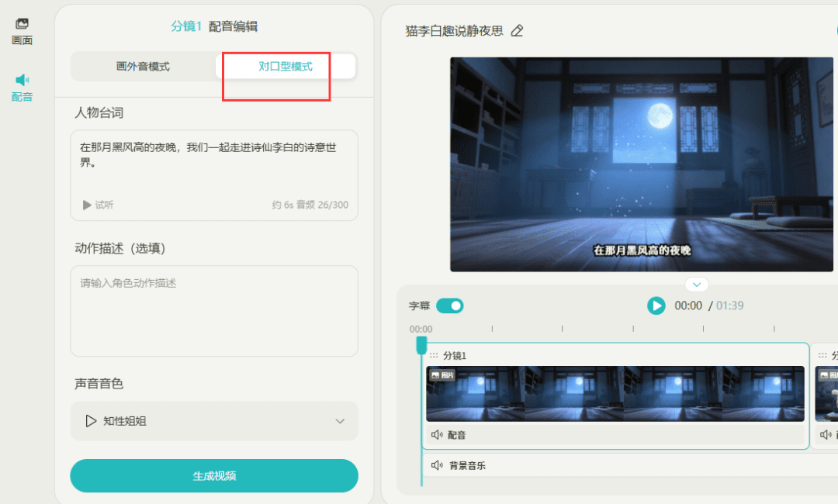Select the 配音 speaker icon in sidebar
Screen dimensions: 838x504
[x=22, y=80]
